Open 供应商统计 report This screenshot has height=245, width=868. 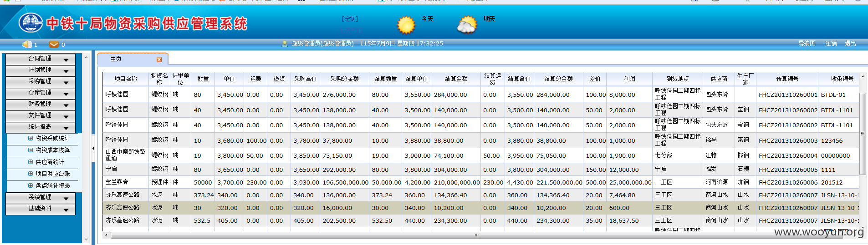(x=50, y=162)
